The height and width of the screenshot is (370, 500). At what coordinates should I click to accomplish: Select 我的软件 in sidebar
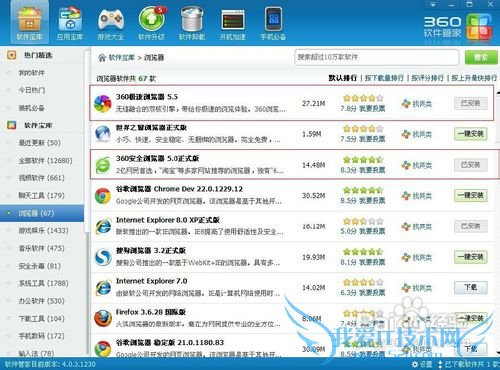[x=31, y=72]
